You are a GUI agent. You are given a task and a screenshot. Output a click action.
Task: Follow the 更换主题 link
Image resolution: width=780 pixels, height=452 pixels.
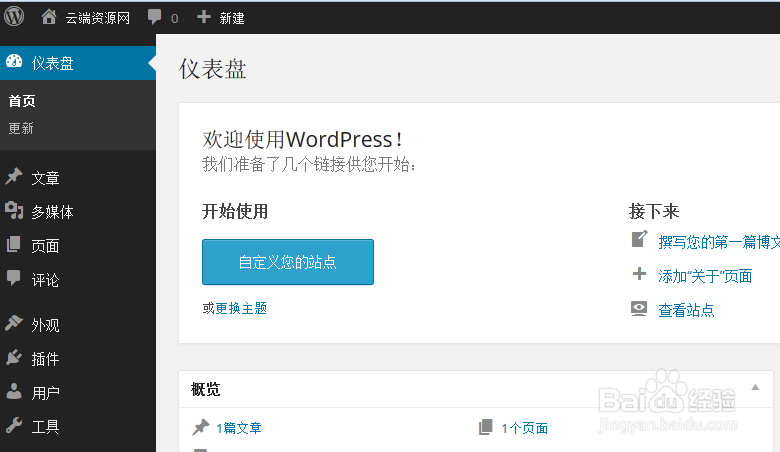[241, 308]
